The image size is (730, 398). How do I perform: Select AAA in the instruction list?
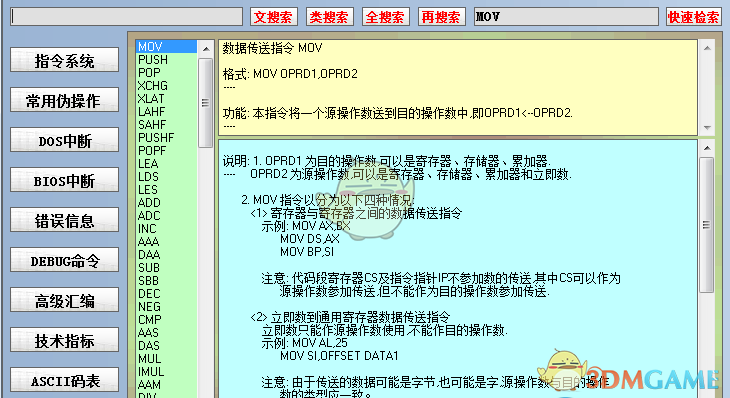[x=166, y=242]
